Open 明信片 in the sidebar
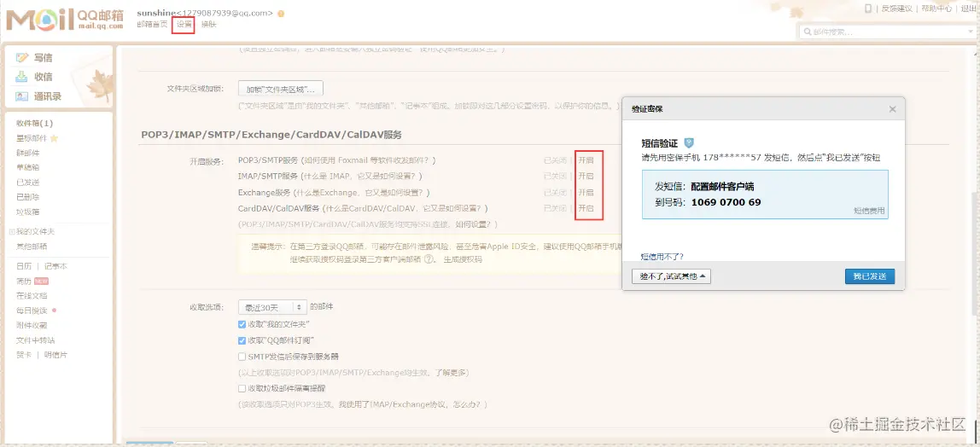980x447 pixels. click(x=55, y=355)
